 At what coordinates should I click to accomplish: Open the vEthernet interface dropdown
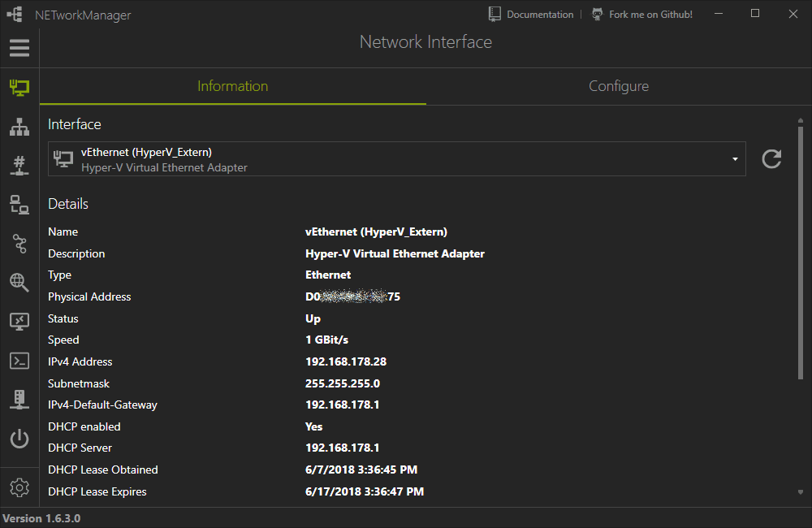click(733, 158)
